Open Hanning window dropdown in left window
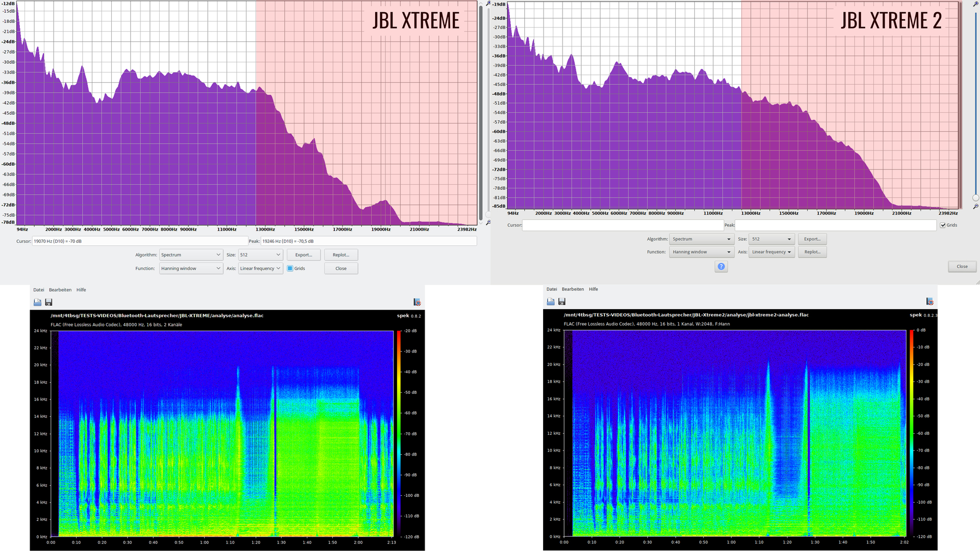980x551 pixels. pyautogui.click(x=191, y=268)
